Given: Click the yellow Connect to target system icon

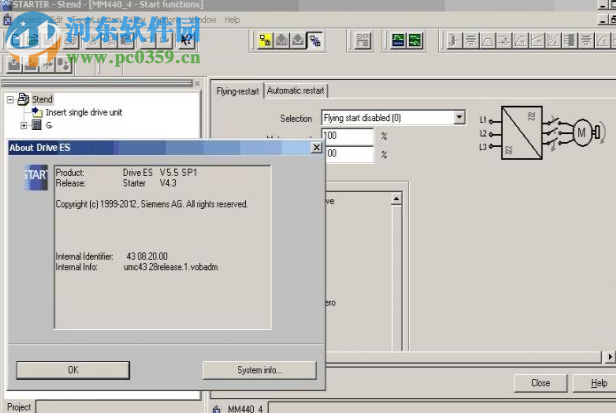Looking at the screenshot, I should click(x=265, y=40).
